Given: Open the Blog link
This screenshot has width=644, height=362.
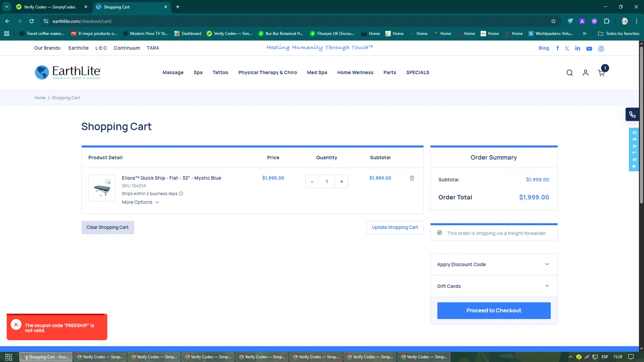Looking at the screenshot, I should [x=544, y=48].
